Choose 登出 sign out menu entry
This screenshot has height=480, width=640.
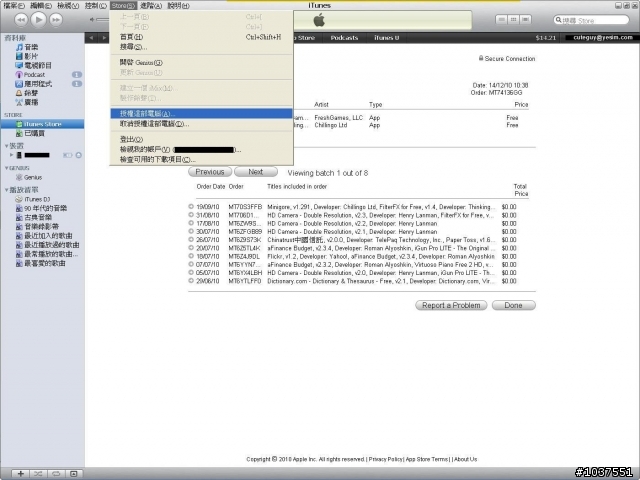click(x=201, y=139)
